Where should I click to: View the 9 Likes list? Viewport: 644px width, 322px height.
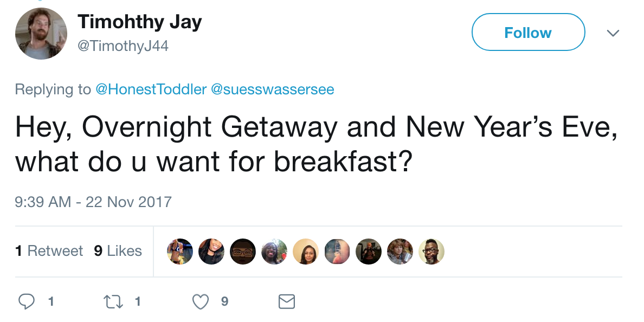pyautogui.click(x=118, y=250)
